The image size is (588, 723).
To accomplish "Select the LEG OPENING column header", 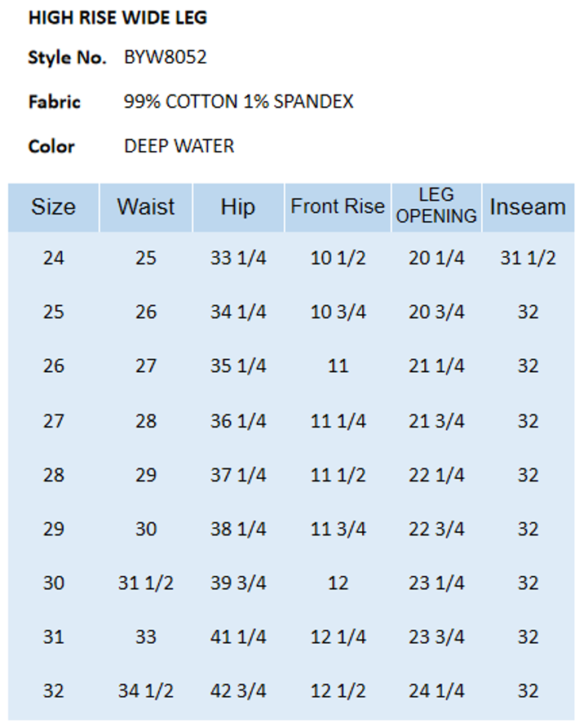I will [x=436, y=206].
